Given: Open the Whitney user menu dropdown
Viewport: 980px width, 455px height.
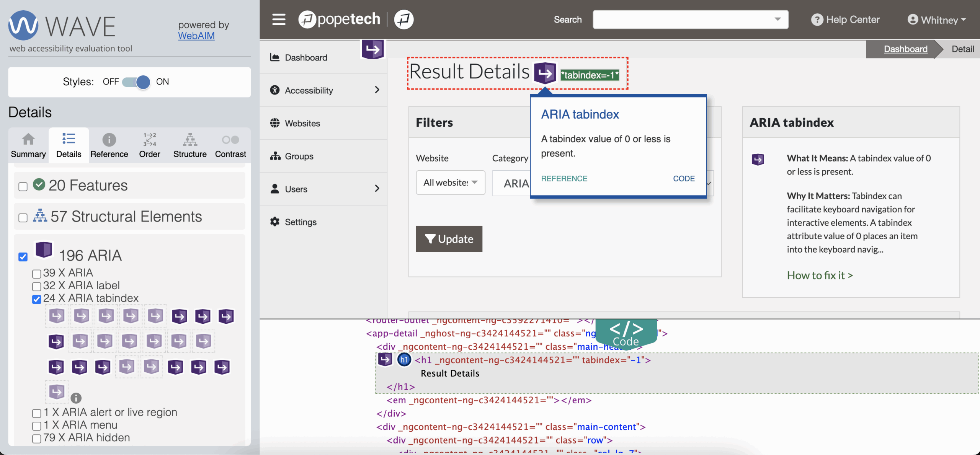Looking at the screenshot, I should [x=937, y=20].
